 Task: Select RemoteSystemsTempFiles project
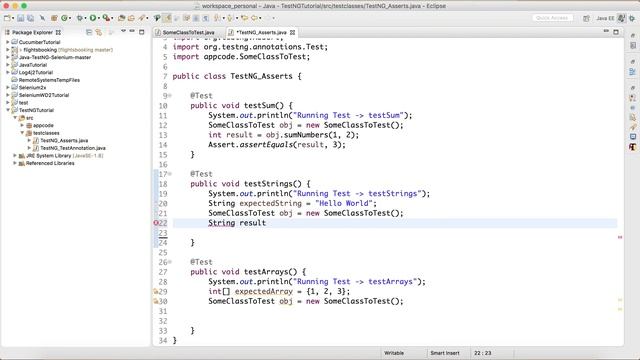(x=49, y=80)
